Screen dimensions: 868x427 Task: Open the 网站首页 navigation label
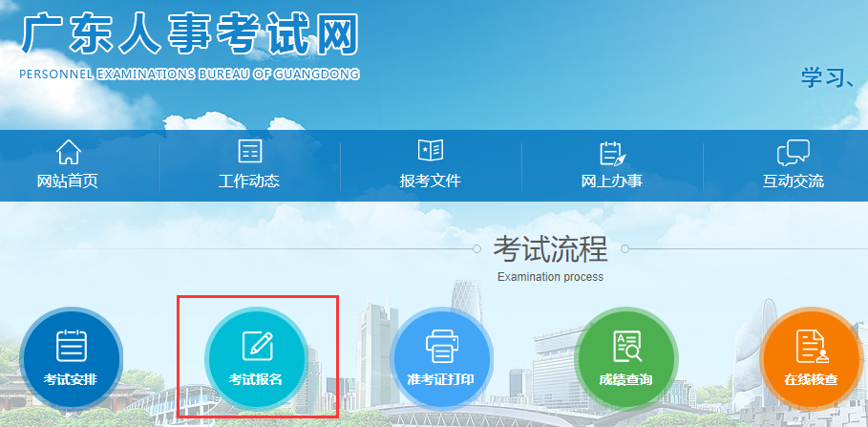[68, 181]
